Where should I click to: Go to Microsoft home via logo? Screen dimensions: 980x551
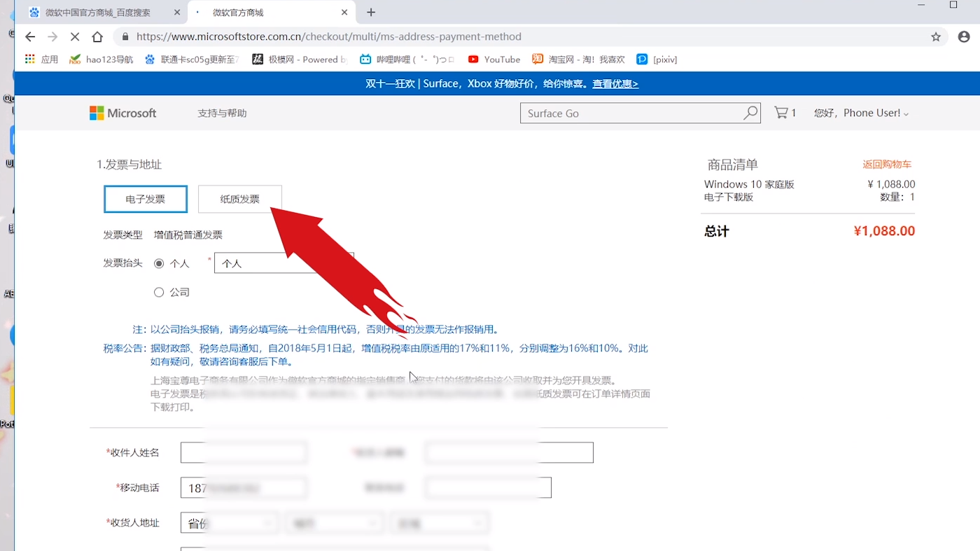tap(123, 113)
